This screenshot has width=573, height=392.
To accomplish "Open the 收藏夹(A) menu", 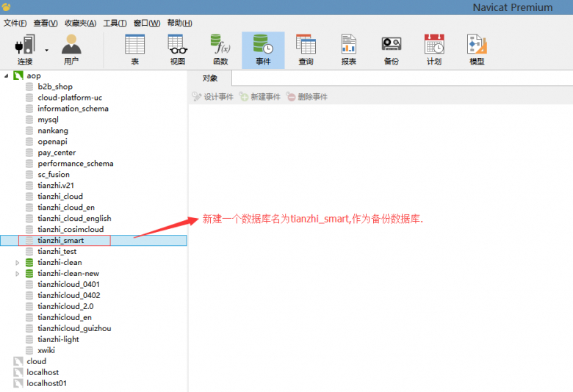I will click(x=80, y=23).
